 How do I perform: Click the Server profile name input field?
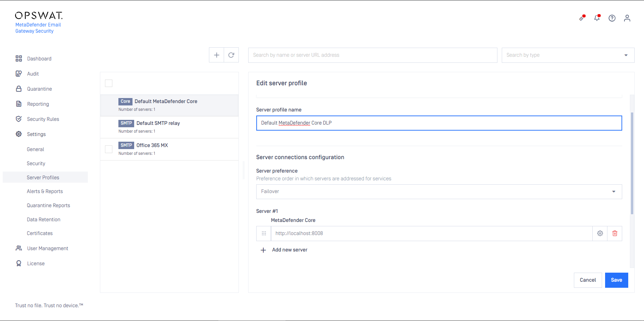[439, 123]
